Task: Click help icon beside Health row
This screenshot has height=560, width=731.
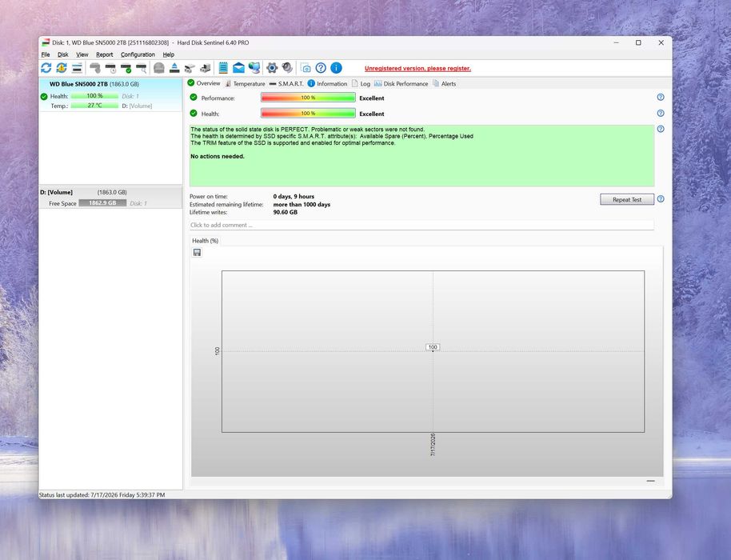Action: click(660, 114)
